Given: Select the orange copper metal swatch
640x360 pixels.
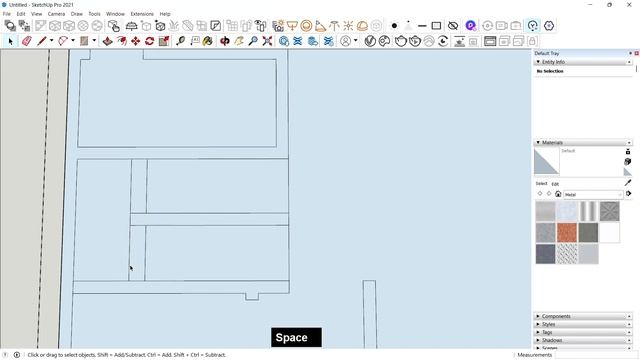Looking at the screenshot, I should point(567,233).
